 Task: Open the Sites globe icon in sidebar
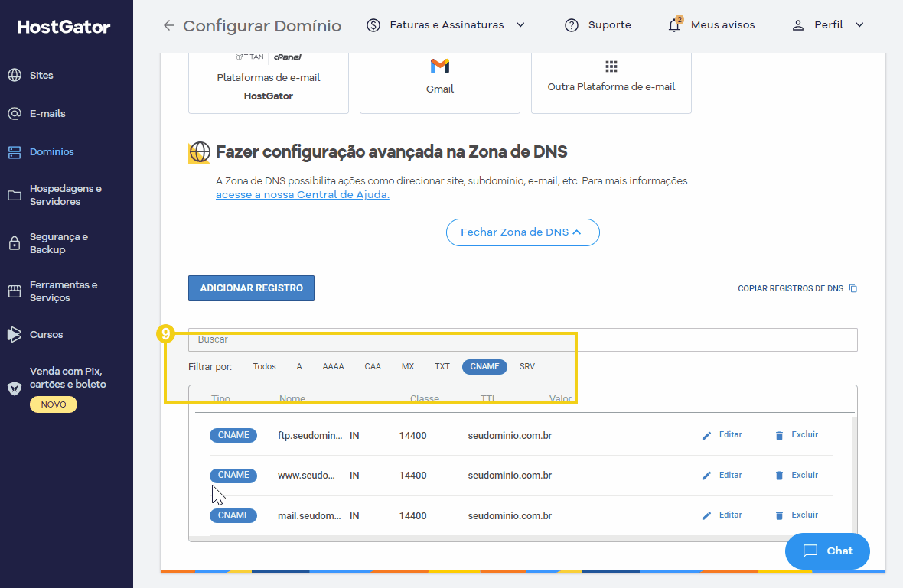(x=15, y=76)
